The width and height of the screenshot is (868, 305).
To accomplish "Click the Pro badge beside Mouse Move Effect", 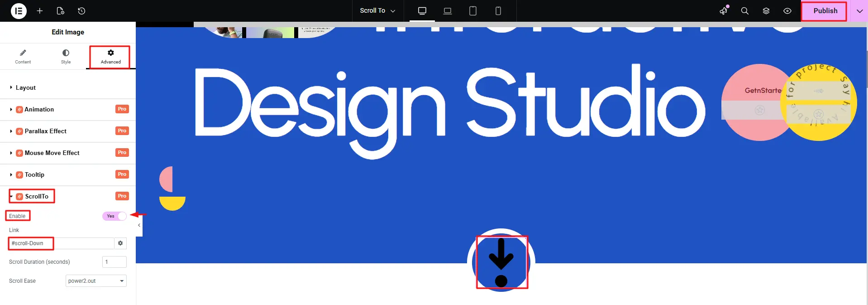I will tap(122, 153).
